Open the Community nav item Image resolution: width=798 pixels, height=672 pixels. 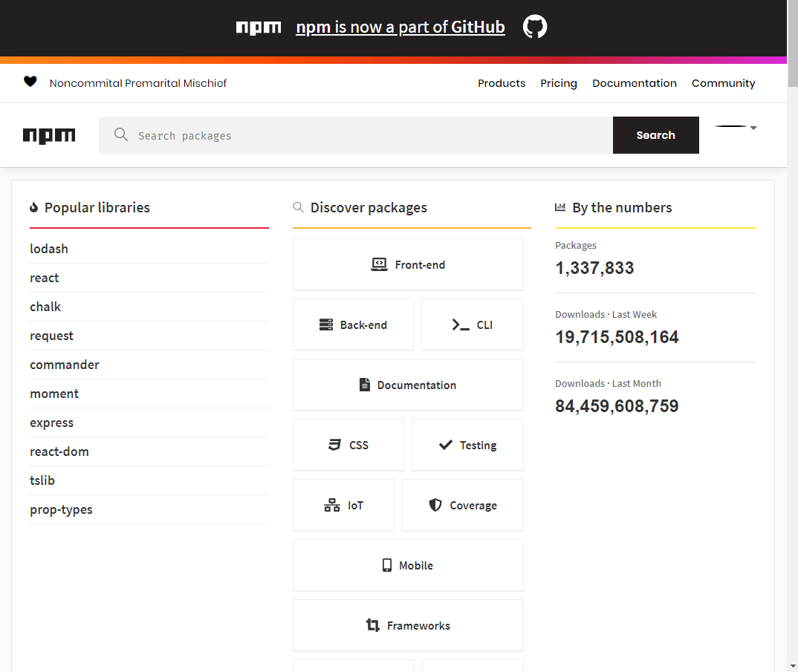(723, 83)
